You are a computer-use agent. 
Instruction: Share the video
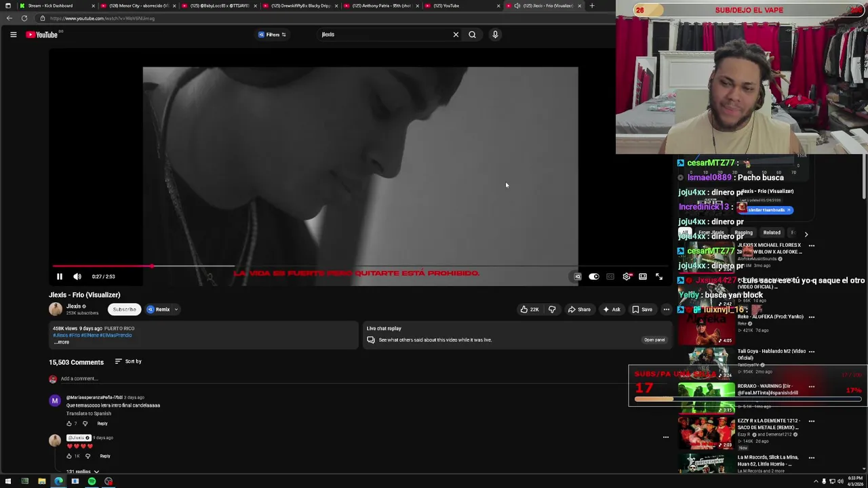click(x=579, y=309)
